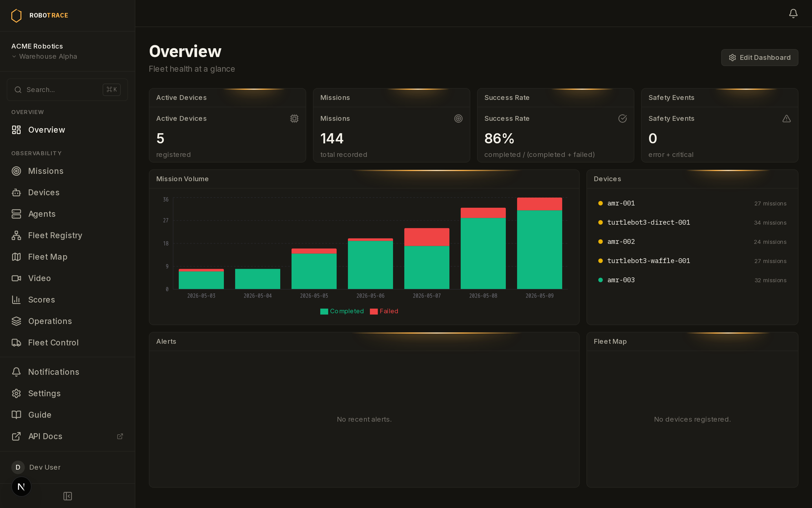
Task: Click the "No recent alerts." message
Action: (364, 419)
